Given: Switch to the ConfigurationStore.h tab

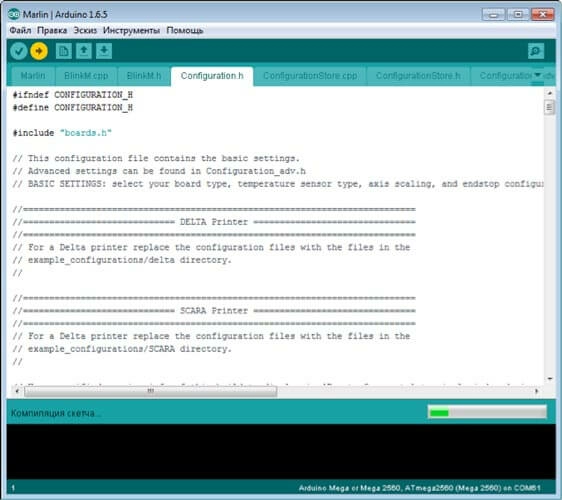Looking at the screenshot, I should point(418,76).
